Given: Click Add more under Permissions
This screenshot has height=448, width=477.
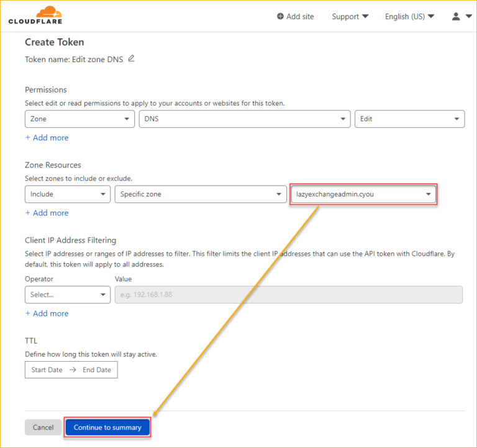Looking at the screenshot, I should click(x=47, y=138).
